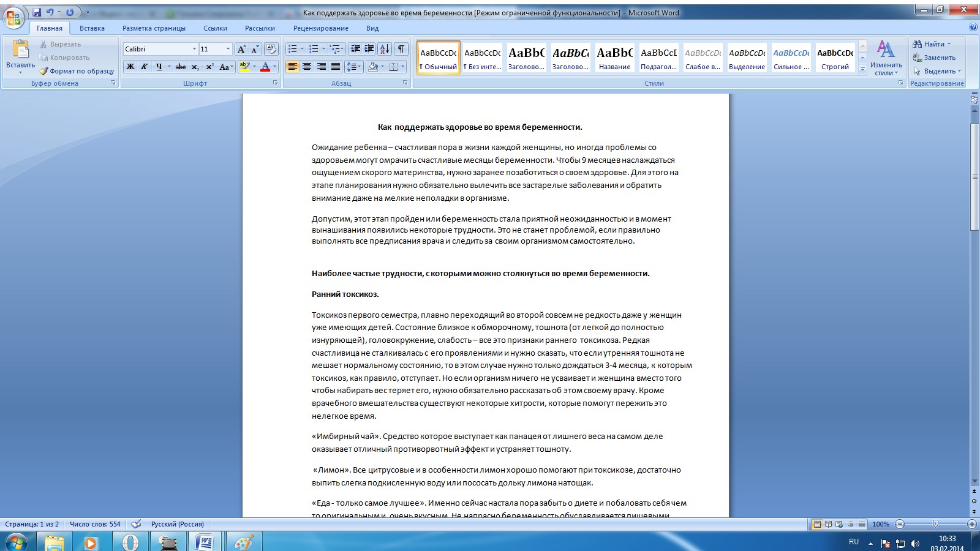Open the round Office button menu
Image resolution: width=980 pixels, height=551 pixels.
13,17
